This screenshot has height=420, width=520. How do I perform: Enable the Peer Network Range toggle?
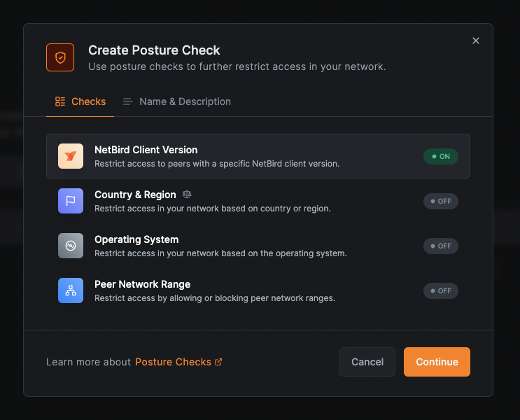[440, 290]
